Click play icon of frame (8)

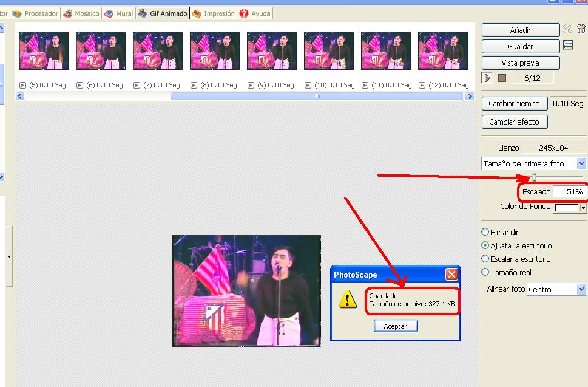194,85
